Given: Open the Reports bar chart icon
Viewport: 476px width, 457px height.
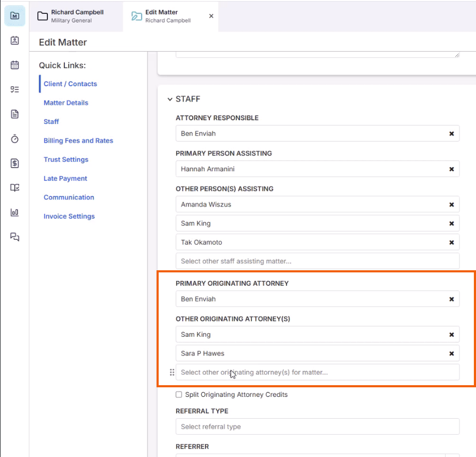Looking at the screenshot, I should coord(14,212).
